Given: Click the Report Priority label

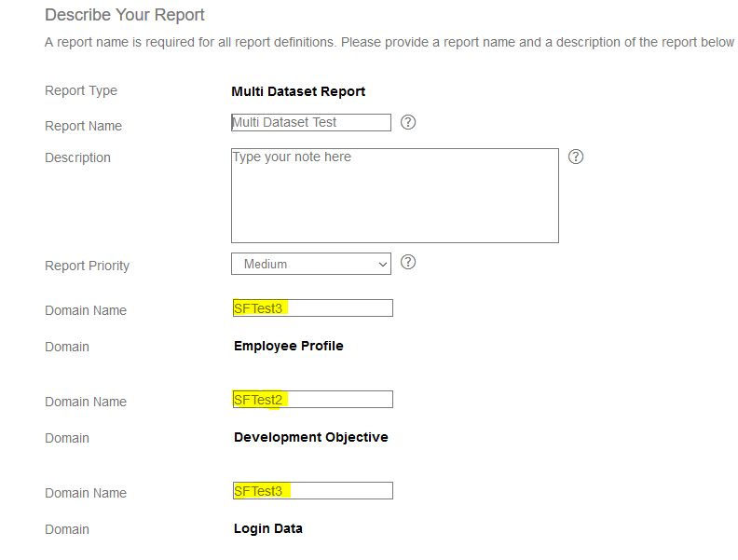Looking at the screenshot, I should click(87, 266).
